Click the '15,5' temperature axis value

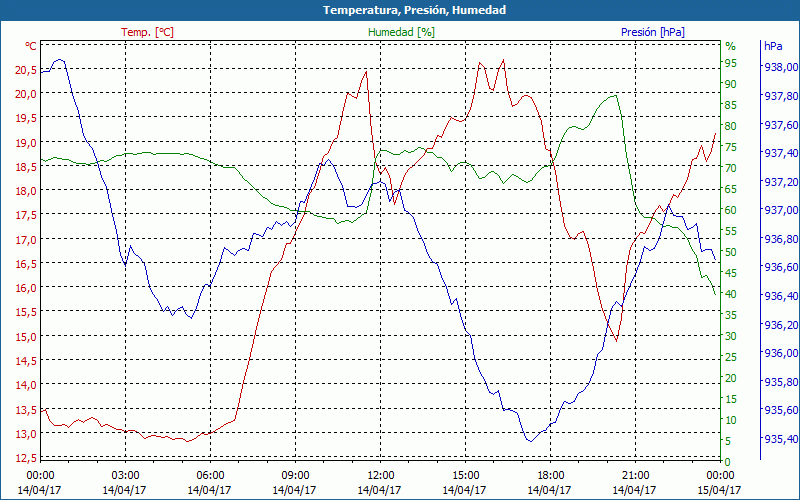[26, 312]
